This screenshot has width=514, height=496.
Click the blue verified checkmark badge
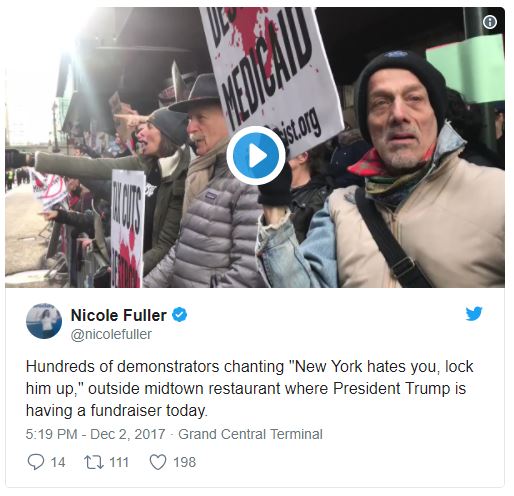point(180,315)
